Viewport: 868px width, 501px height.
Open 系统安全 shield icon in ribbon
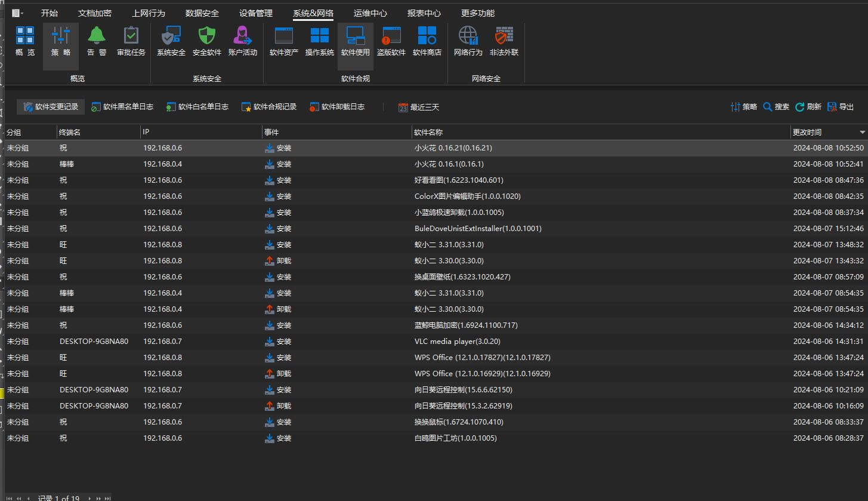point(171,41)
